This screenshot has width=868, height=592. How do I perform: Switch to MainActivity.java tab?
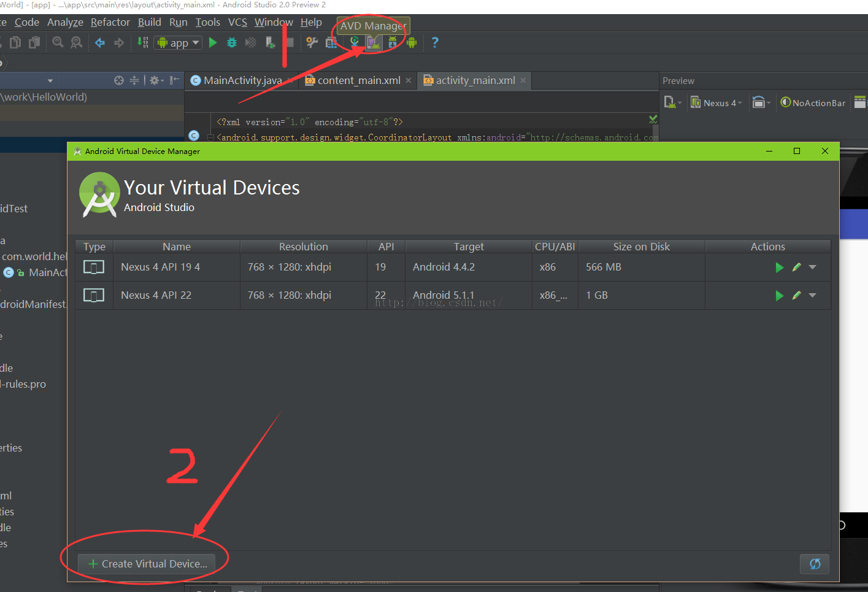pos(242,80)
